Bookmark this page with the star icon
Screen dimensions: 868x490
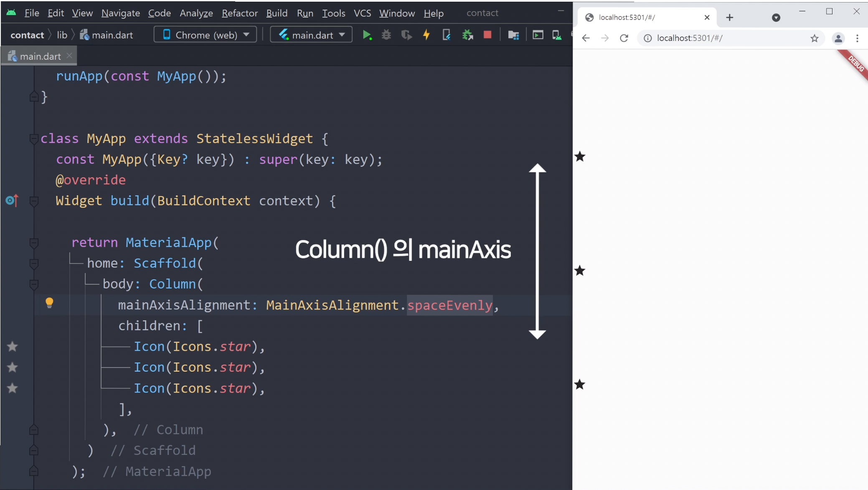(814, 38)
